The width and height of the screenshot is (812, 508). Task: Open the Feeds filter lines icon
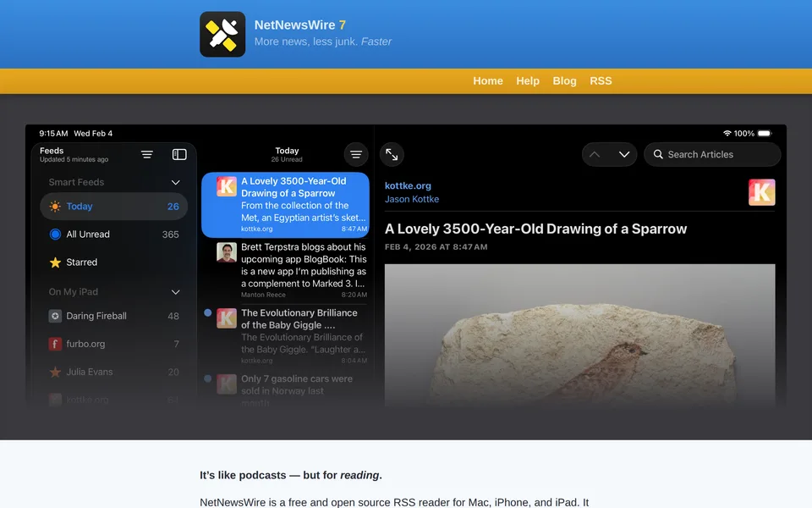pos(147,154)
